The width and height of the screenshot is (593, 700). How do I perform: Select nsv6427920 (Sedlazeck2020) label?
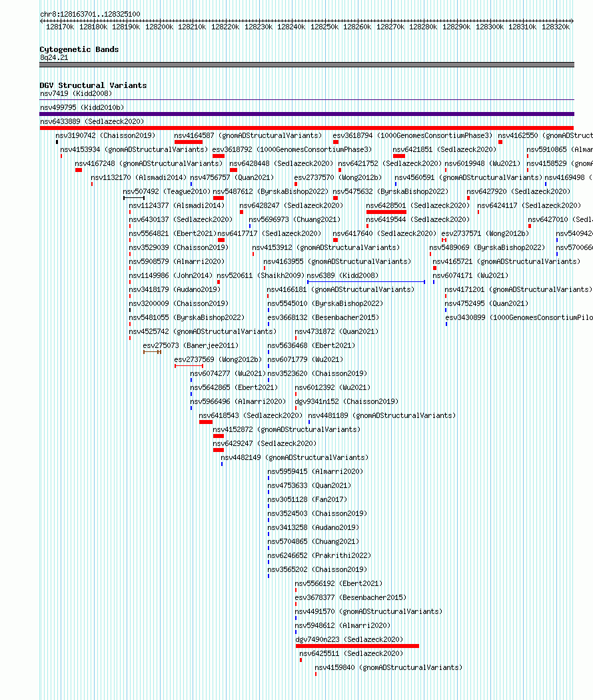[x=518, y=191]
